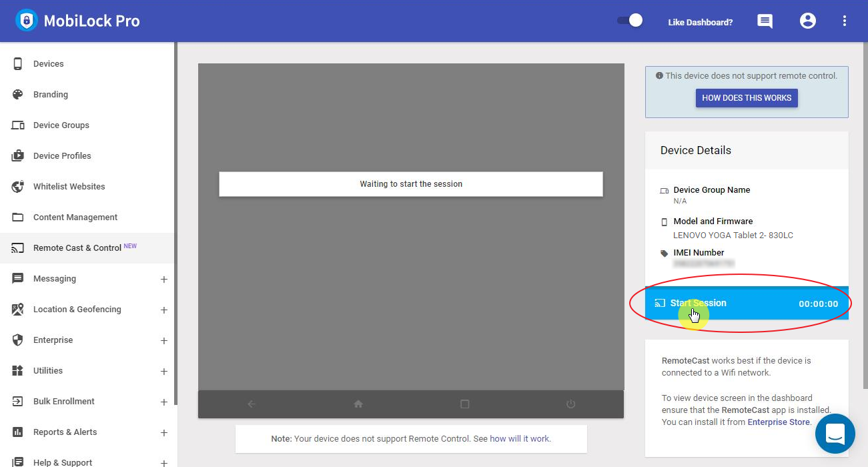Click the 'LENOVO YOGA Tablet 2- 830LC' text
The width and height of the screenshot is (868, 467).
[x=733, y=236]
